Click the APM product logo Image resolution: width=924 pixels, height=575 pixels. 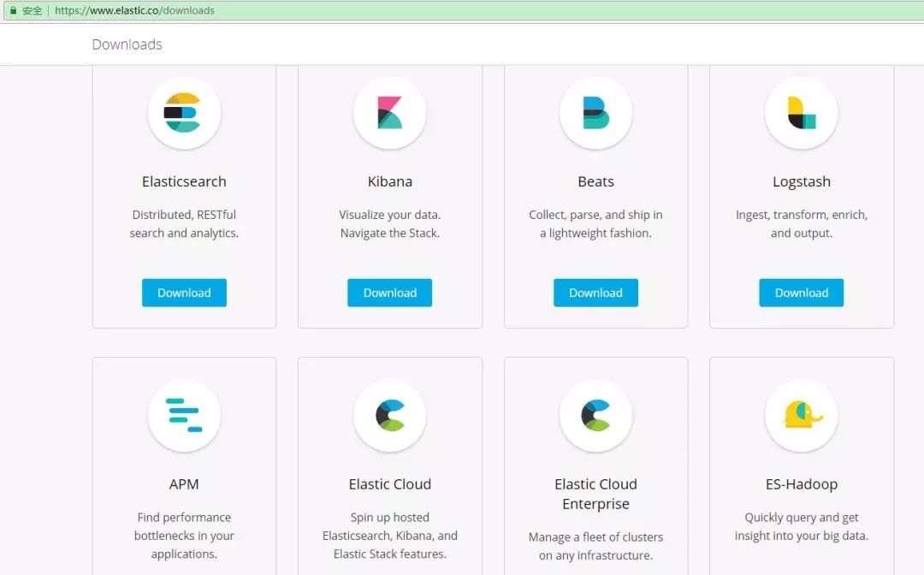click(184, 415)
